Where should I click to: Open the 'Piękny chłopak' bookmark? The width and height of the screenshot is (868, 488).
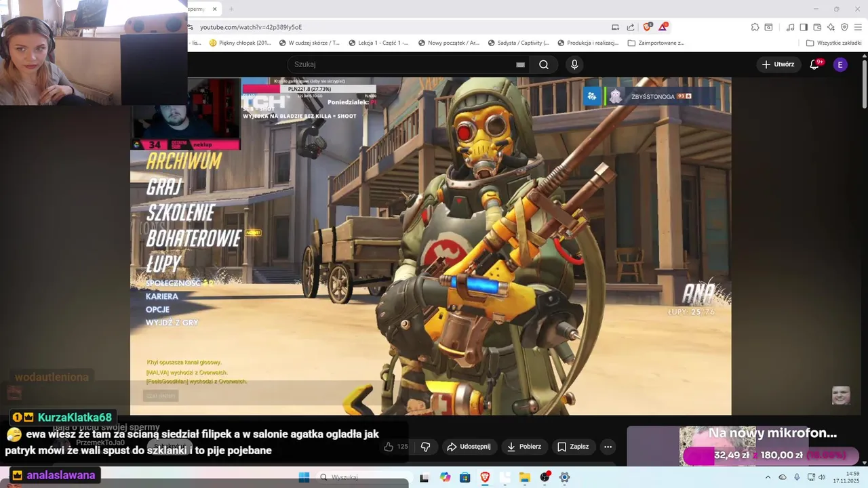[240, 43]
